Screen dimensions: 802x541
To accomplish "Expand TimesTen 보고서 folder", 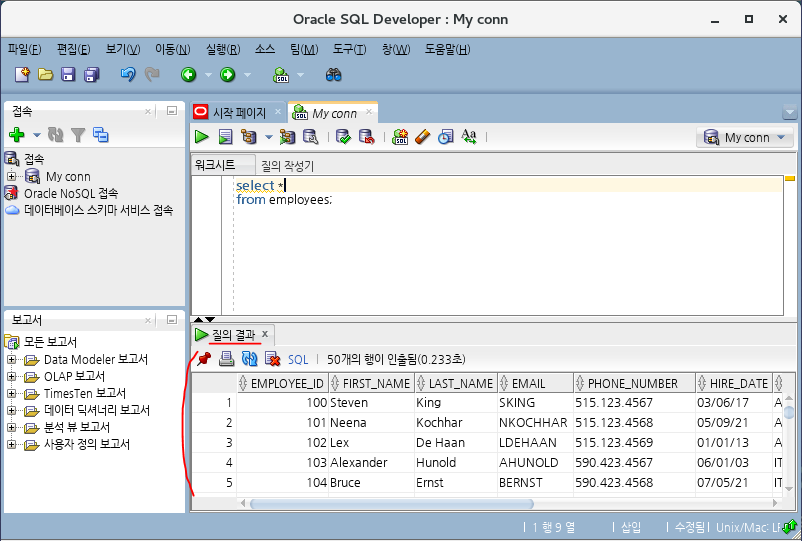I will point(11,393).
